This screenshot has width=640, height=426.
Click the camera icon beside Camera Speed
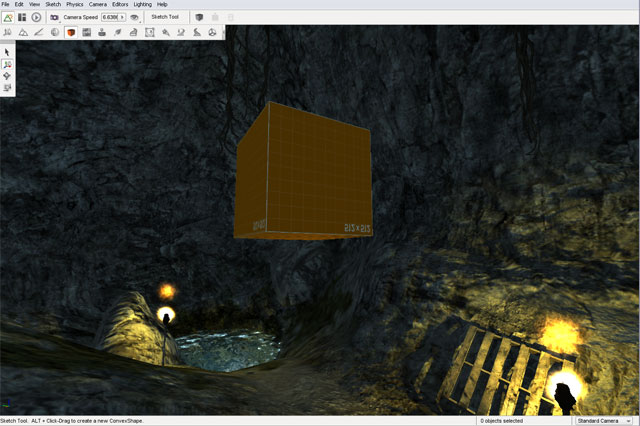(x=54, y=18)
